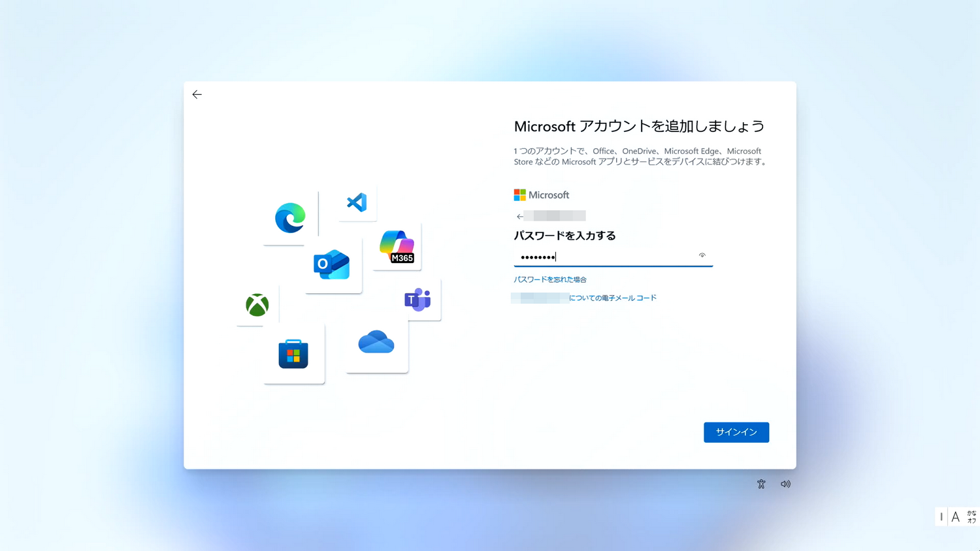Click the Microsoft Store icon

[293, 354]
